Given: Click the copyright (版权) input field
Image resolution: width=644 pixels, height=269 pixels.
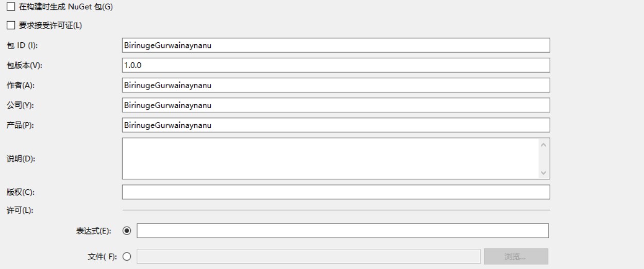Looking at the screenshot, I should click(x=336, y=192).
